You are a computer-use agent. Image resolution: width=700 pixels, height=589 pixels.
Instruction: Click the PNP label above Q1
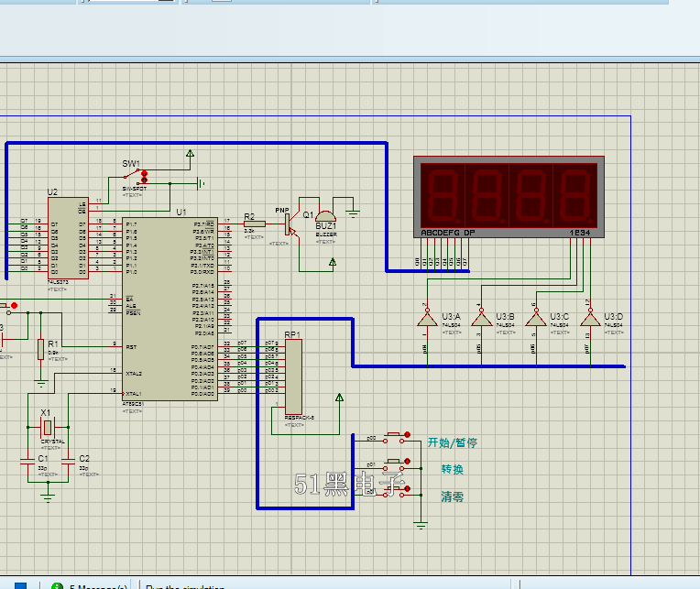281,210
